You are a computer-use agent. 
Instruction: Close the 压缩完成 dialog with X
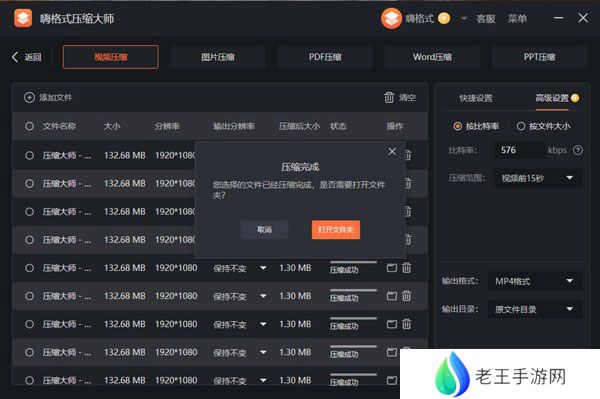point(392,151)
